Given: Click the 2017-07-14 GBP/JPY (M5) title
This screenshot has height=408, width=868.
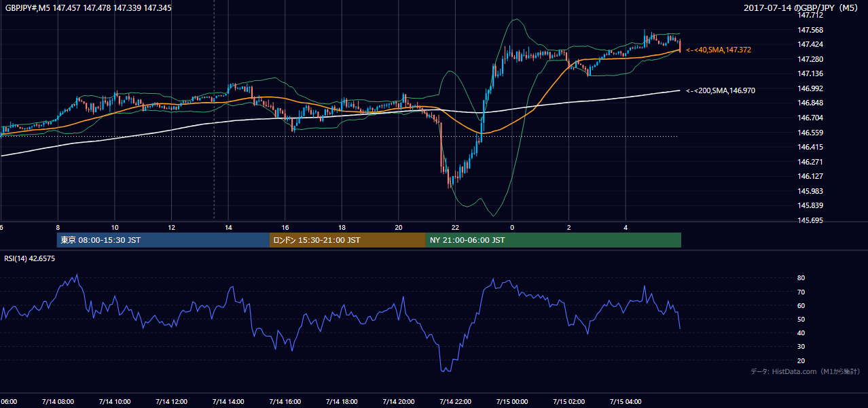Looking at the screenshot, I should (x=801, y=7).
